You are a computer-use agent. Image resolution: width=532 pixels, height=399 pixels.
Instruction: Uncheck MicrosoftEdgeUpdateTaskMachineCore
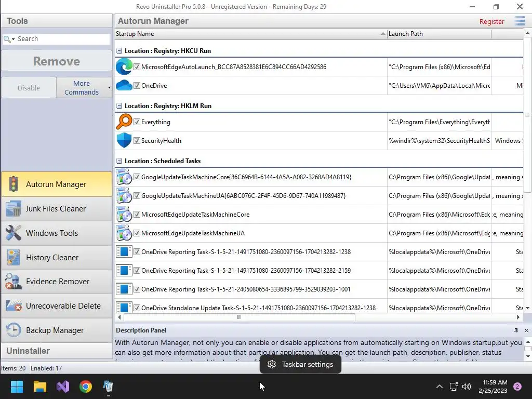[137, 215]
